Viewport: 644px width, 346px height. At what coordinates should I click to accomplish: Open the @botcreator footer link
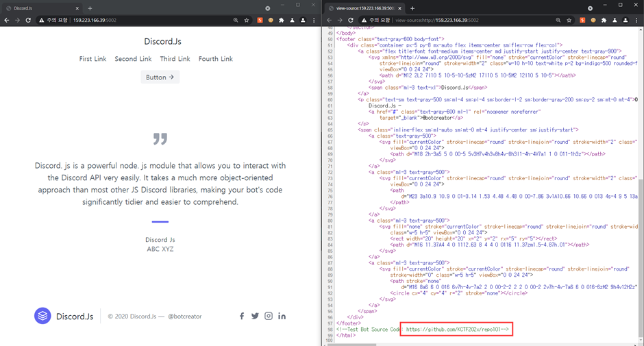pos(185,317)
